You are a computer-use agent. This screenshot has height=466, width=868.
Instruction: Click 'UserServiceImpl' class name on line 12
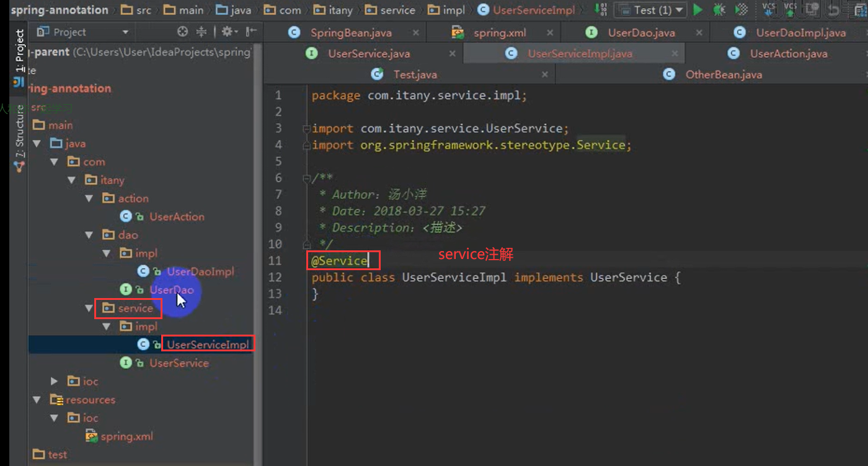point(455,277)
